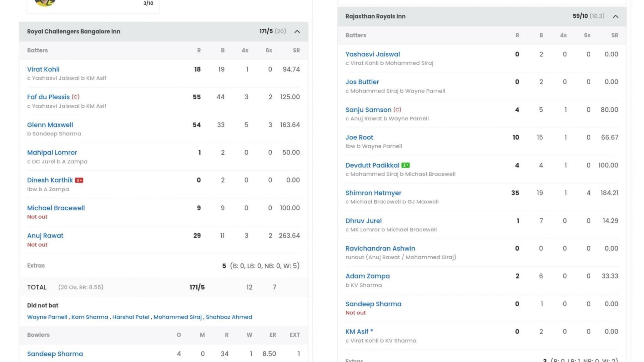Click Mohammed Siraj in did-not-bat list
Image resolution: width=644 pixels, height=362 pixels.
pyautogui.click(x=177, y=317)
